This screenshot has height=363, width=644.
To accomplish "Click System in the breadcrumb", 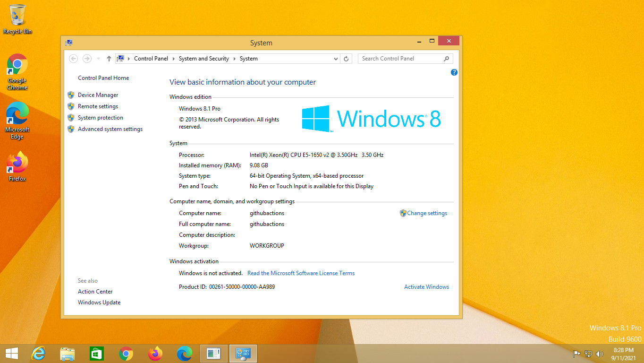I will tap(249, 59).
